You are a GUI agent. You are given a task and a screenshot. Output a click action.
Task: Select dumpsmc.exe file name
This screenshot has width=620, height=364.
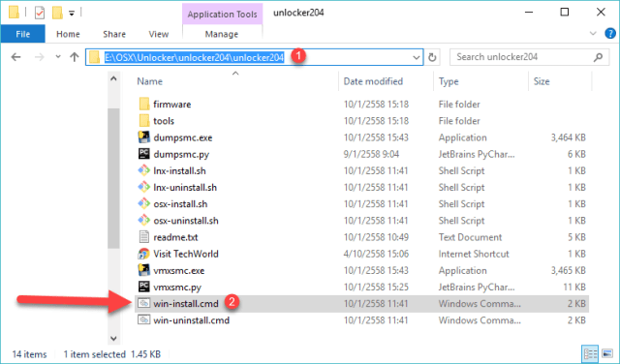183,137
